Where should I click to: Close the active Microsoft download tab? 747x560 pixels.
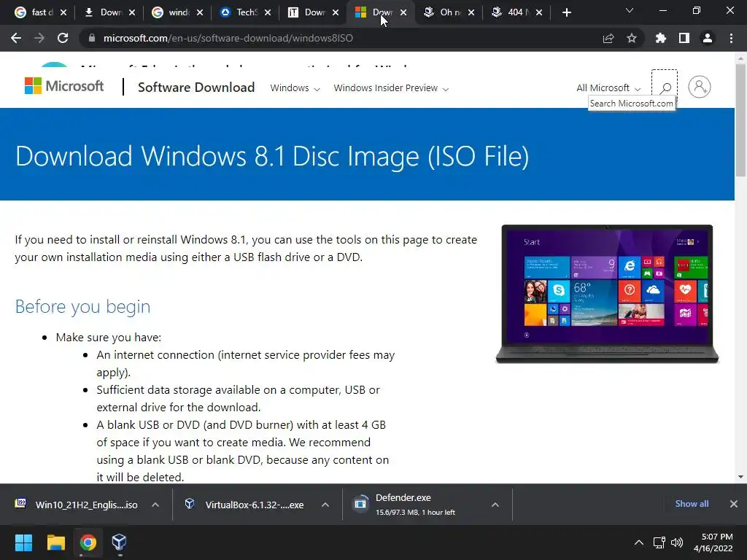click(x=403, y=12)
